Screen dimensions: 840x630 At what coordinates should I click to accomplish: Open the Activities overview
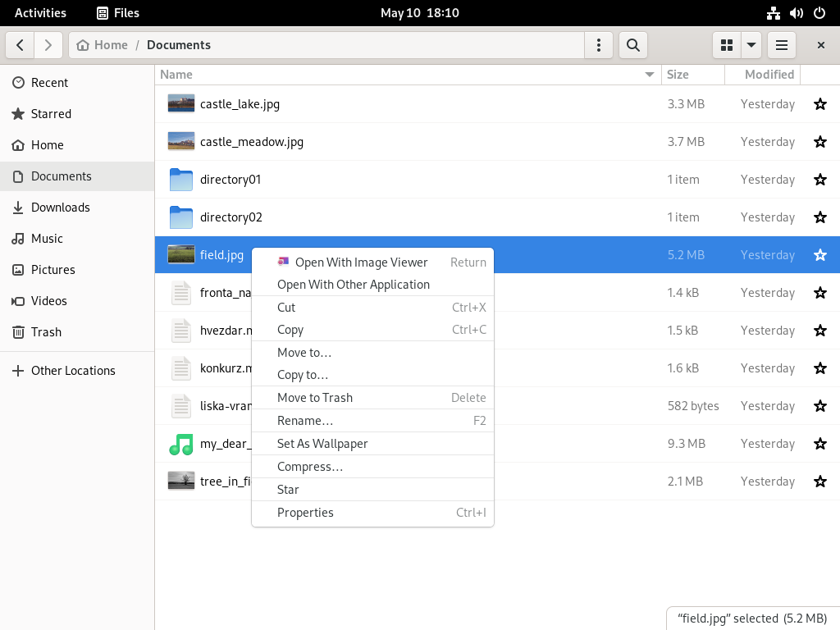click(x=41, y=13)
